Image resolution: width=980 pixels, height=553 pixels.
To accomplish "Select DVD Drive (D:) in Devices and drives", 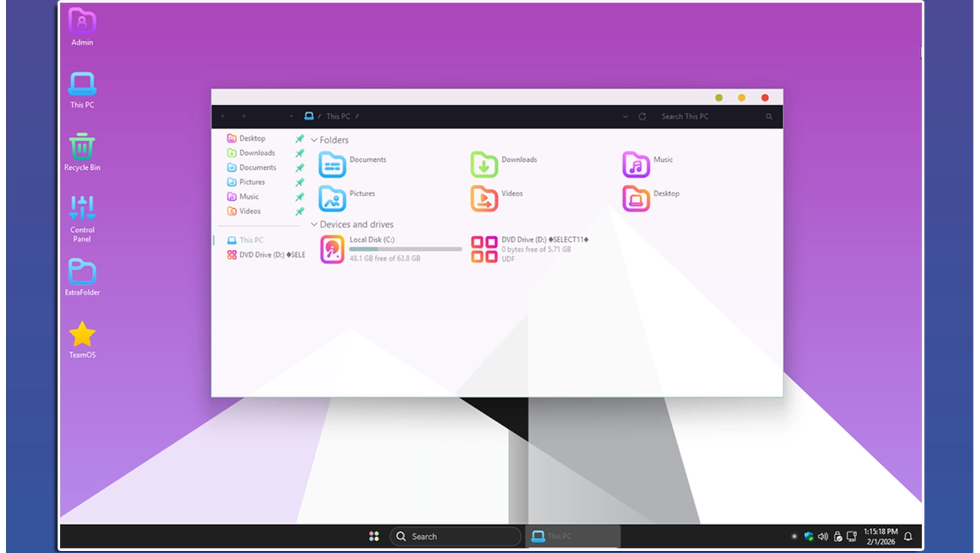I will 484,250.
